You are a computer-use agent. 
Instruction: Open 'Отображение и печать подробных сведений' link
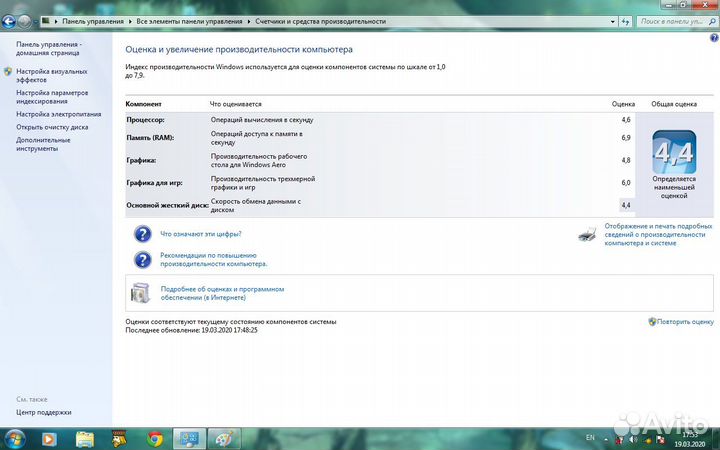658,235
